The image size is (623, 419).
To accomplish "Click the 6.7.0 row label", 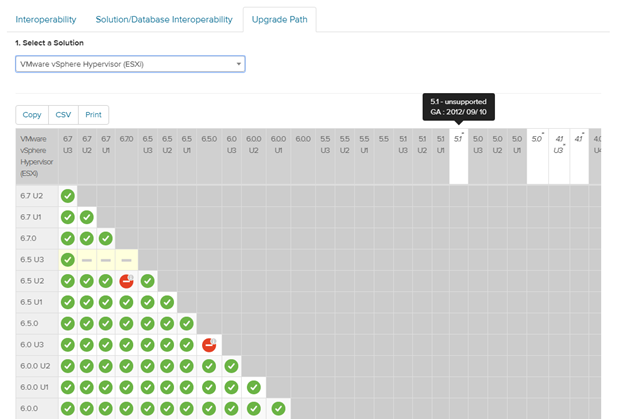I will coord(37,238).
